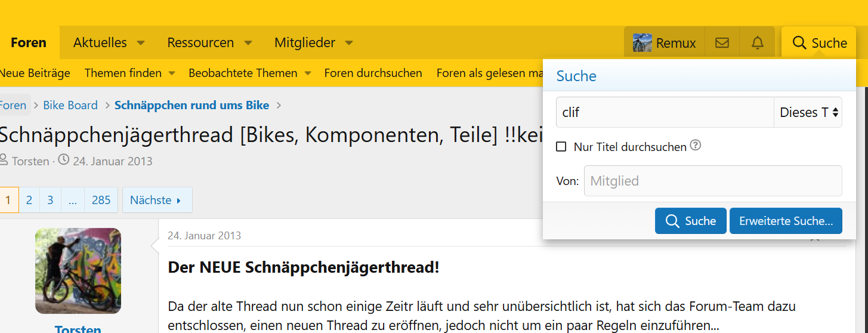Viewport: 868px width, 333px height.
Task: Go to the Bike Board breadcrumb
Action: [x=70, y=106]
